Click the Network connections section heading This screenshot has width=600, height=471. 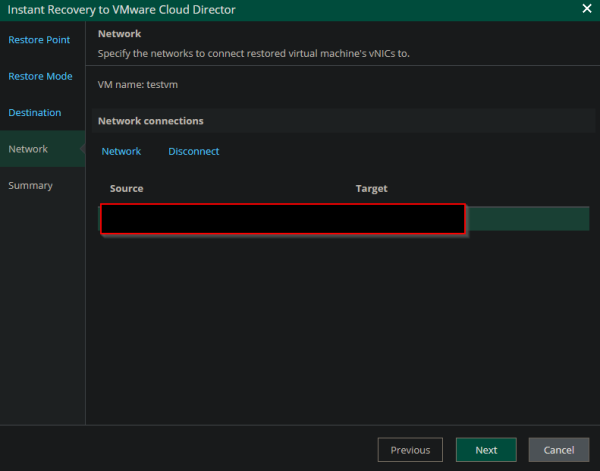pyautogui.click(x=151, y=121)
